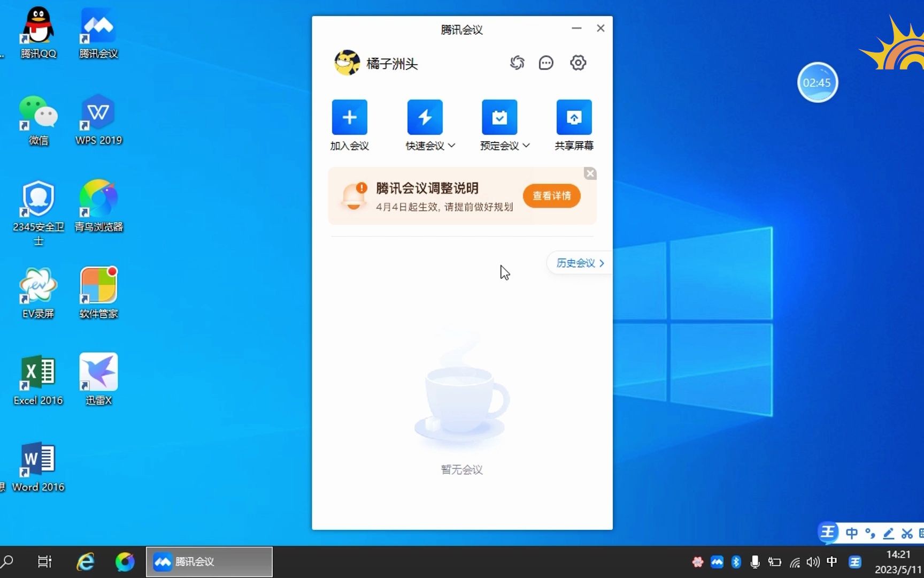
Task: Open the Wi-Fi network tray icon
Action: pos(795,562)
